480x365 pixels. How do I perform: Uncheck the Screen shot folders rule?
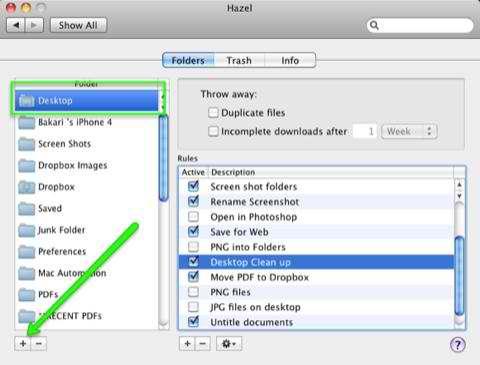[193, 186]
